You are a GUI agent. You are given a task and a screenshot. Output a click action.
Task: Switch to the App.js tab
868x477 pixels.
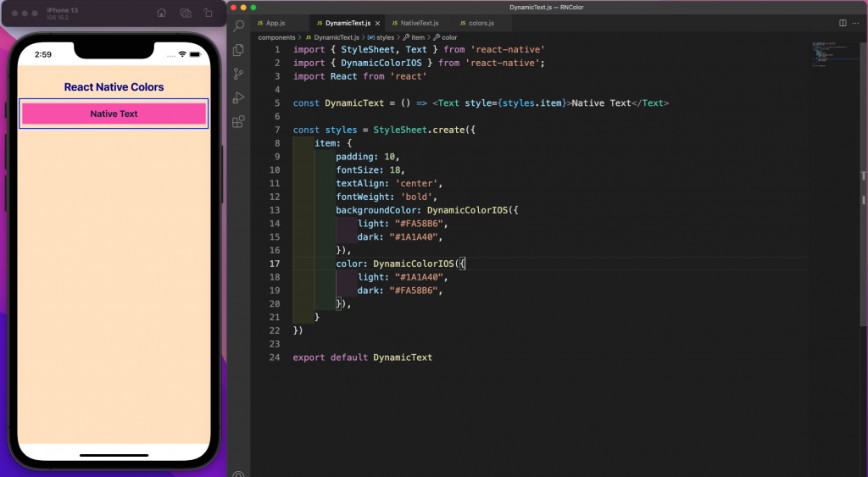pos(271,23)
